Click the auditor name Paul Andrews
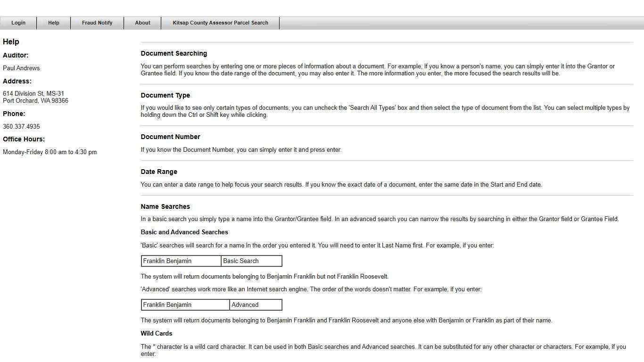The width and height of the screenshot is (644, 362). [x=21, y=68]
